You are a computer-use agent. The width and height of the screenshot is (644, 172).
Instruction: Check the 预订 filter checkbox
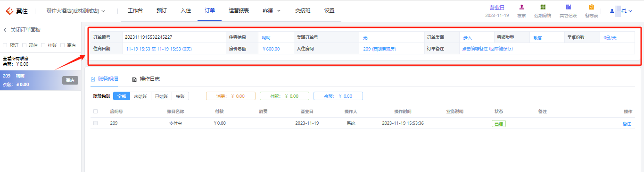[x=5, y=45]
